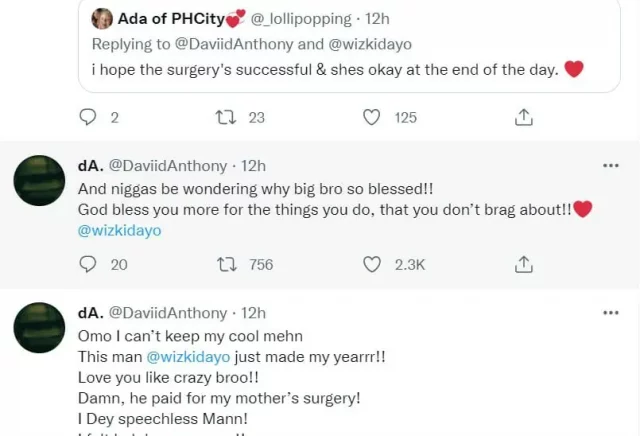
Task: Click Ada of PHCity's small profile picture
Action: coord(102,19)
